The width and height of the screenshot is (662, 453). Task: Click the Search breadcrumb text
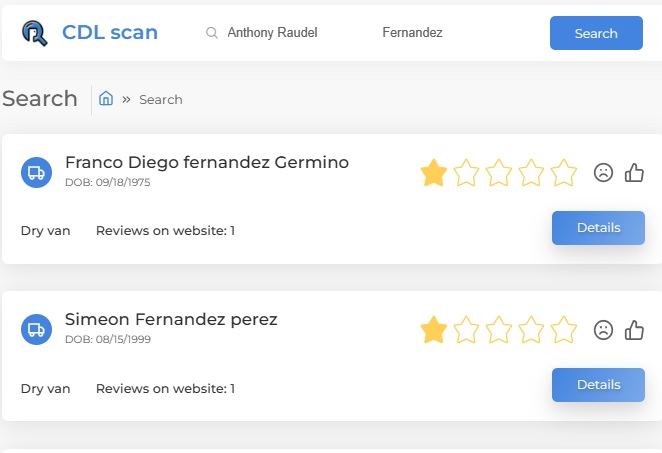[160, 99]
